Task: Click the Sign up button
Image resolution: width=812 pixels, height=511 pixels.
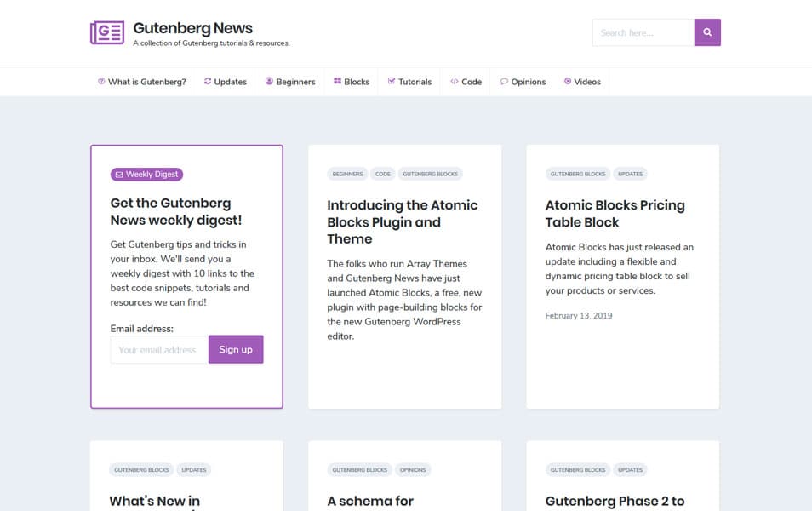Action: [236, 349]
